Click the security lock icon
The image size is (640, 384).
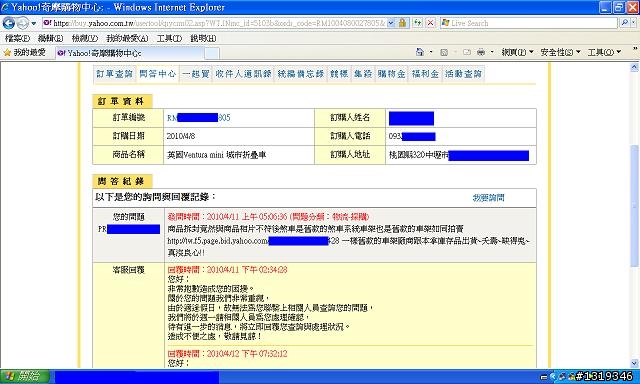click(402, 23)
